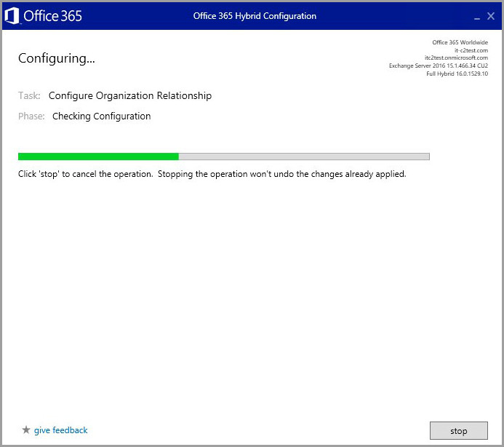This screenshot has height=447, width=504.
Task: Click the 'Configuring...' heading
Action: pos(57,58)
